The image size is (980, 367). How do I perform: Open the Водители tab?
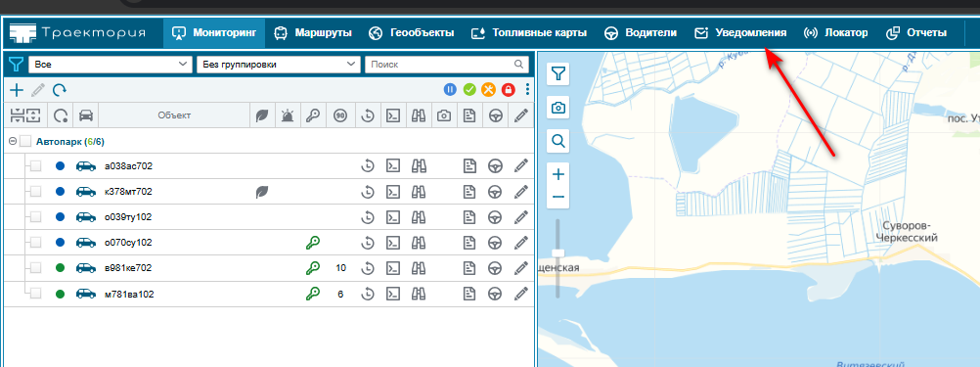pyautogui.click(x=641, y=33)
